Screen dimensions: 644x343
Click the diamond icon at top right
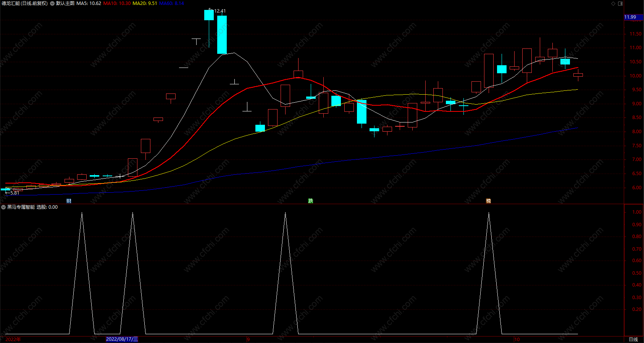coord(613,3)
